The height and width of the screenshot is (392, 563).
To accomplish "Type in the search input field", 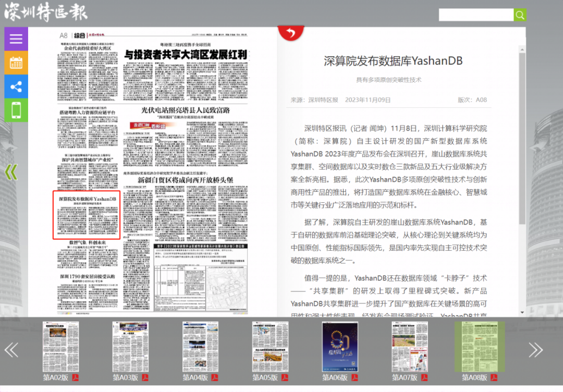I will [x=476, y=15].
